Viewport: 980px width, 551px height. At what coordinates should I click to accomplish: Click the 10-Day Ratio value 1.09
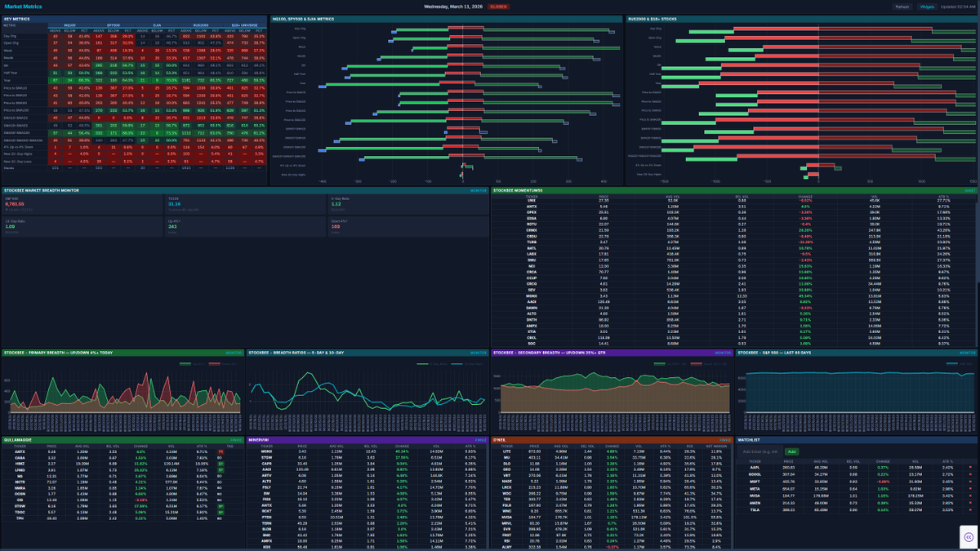point(11,226)
